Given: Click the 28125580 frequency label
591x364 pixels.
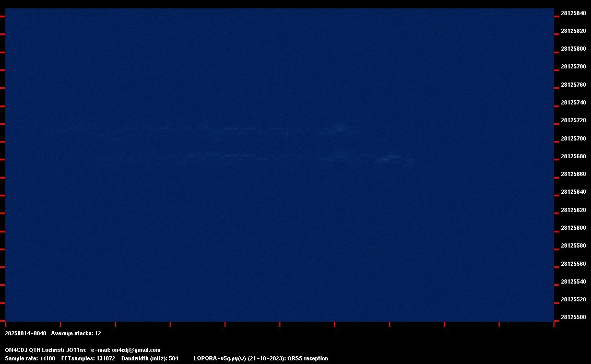Looking at the screenshot, I should click(x=573, y=245).
